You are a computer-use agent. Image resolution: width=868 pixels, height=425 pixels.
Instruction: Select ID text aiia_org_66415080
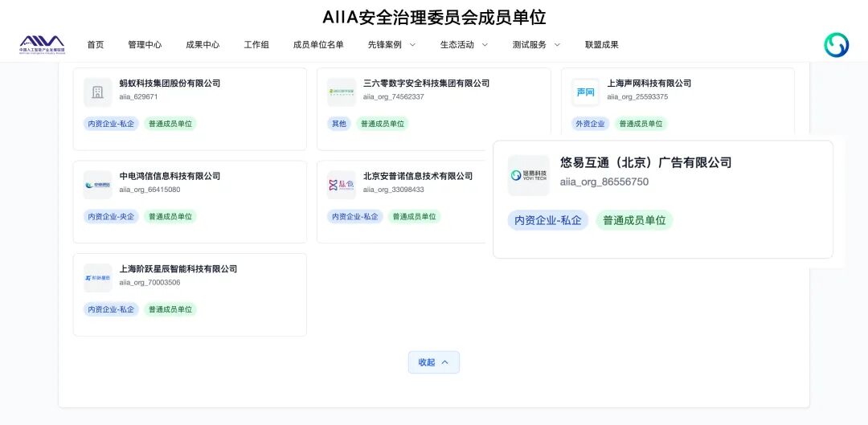149,190
